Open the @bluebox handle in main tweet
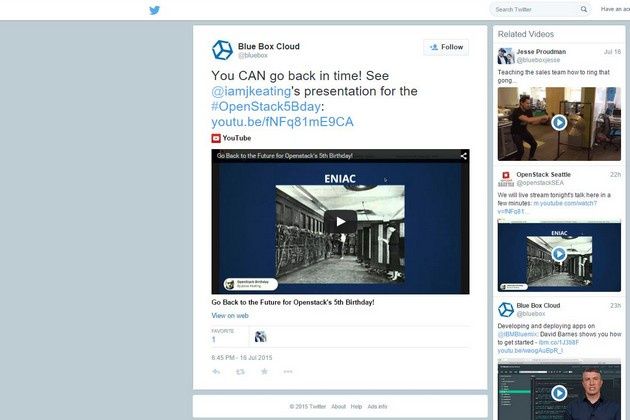630x420 pixels. 253,55
